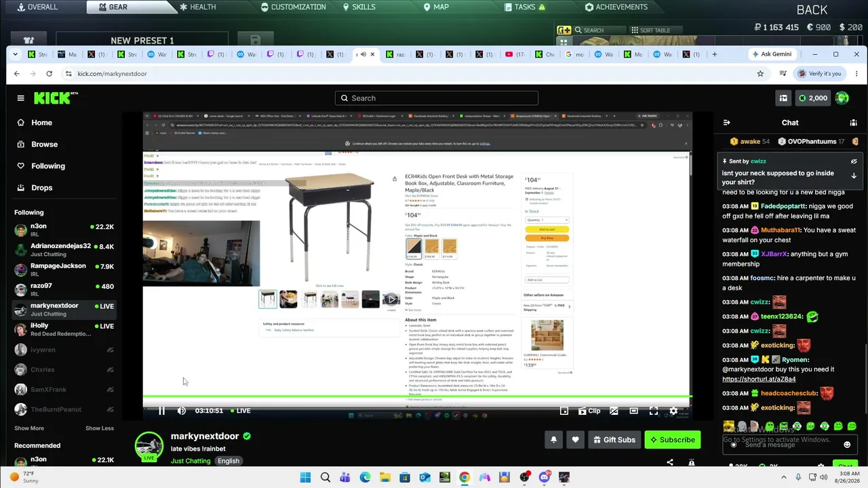Expand the pinned message with the down arrow
The image size is (868, 488).
(x=854, y=176)
